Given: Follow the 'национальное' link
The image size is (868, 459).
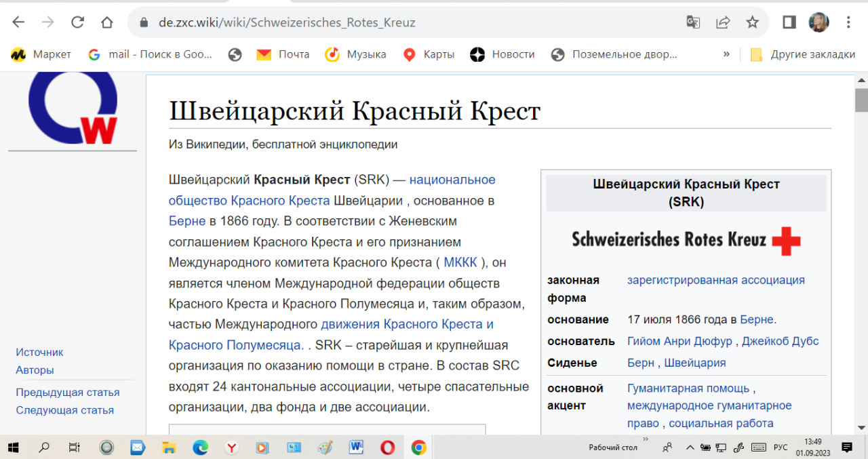Looking at the screenshot, I should (452, 180).
